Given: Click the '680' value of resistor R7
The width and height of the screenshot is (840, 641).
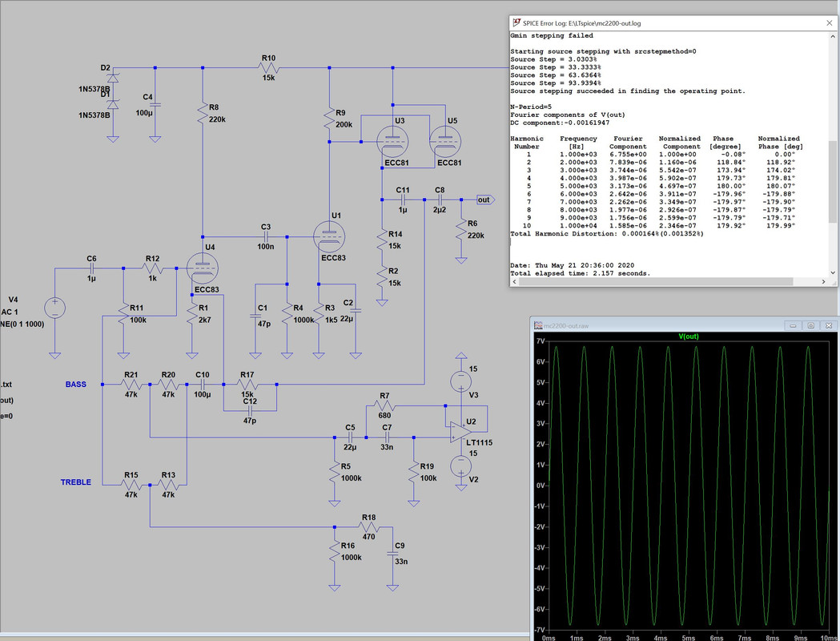Looking at the screenshot, I should coord(384,415).
